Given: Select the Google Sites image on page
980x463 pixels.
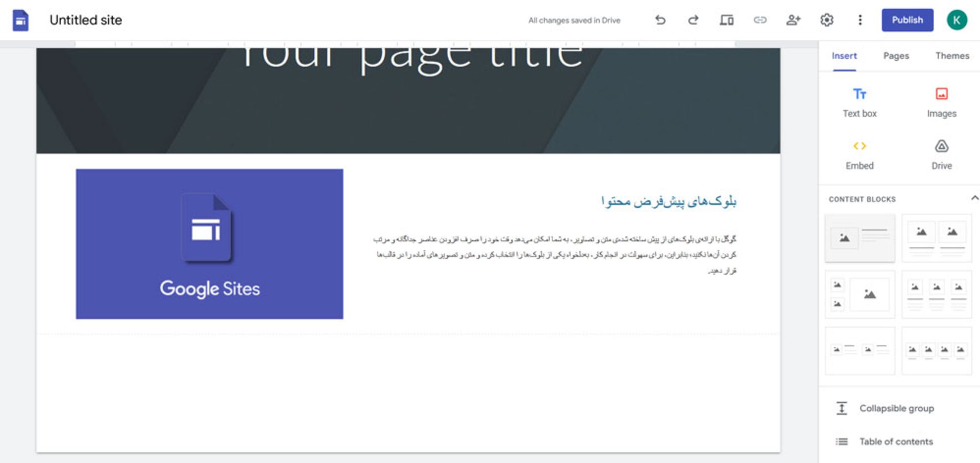Looking at the screenshot, I should coord(210,244).
